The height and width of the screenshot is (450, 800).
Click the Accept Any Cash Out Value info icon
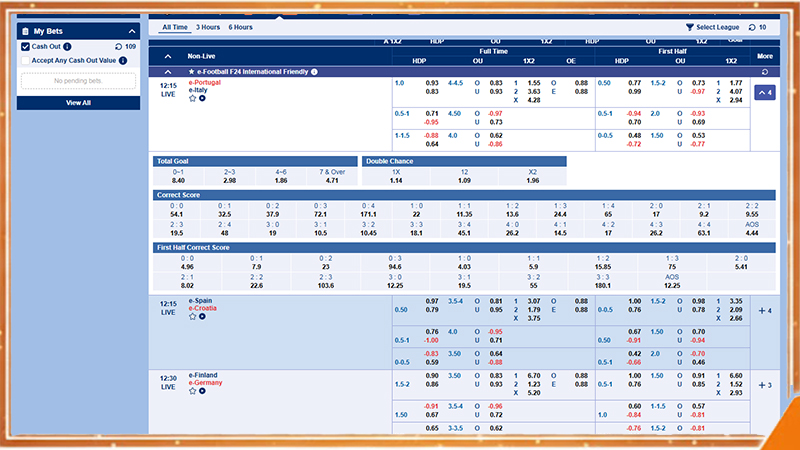point(123,60)
